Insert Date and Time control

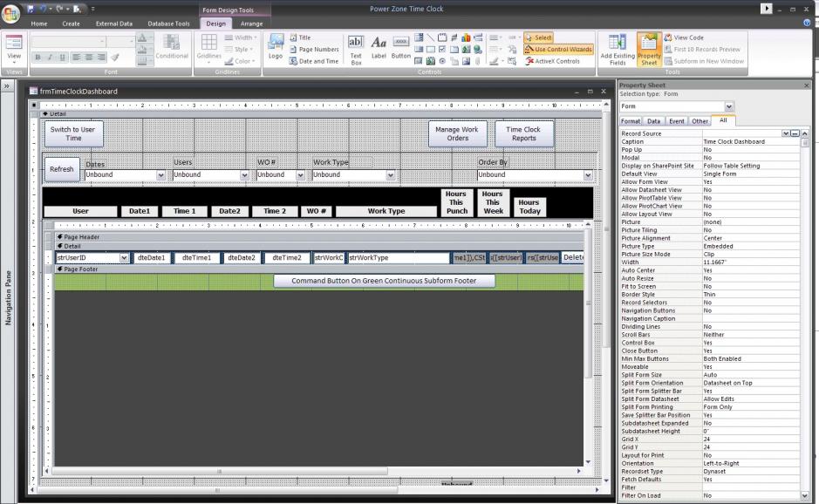coord(314,61)
